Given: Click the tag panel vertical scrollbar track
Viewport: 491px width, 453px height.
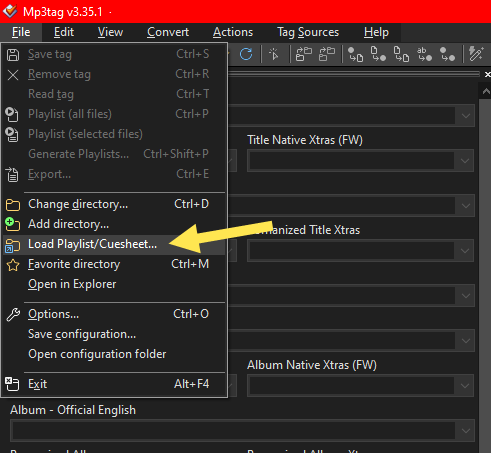Looking at the screenshot, I should (x=485, y=275).
